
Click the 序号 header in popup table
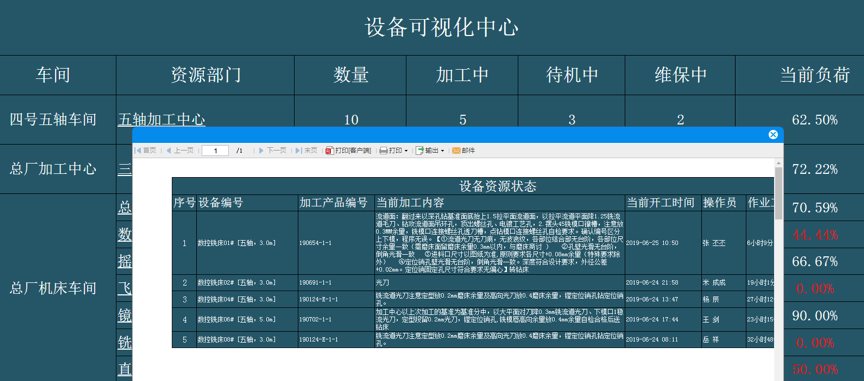[x=184, y=203]
